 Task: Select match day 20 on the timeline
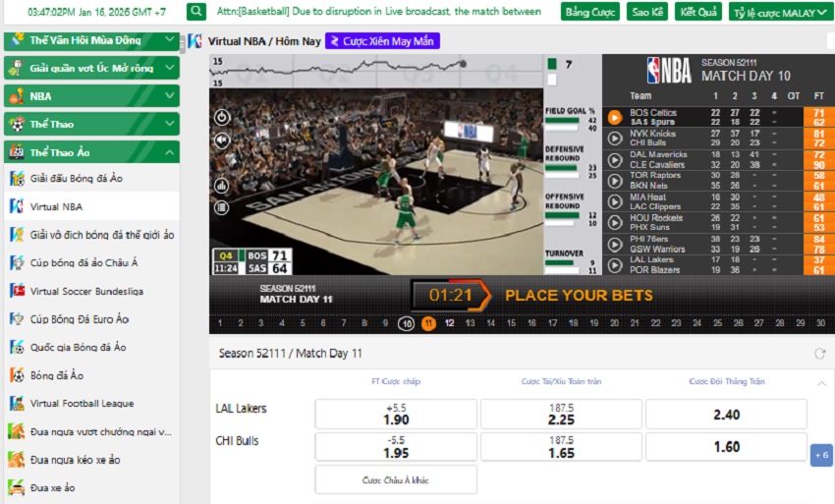(x=614, y=323)
